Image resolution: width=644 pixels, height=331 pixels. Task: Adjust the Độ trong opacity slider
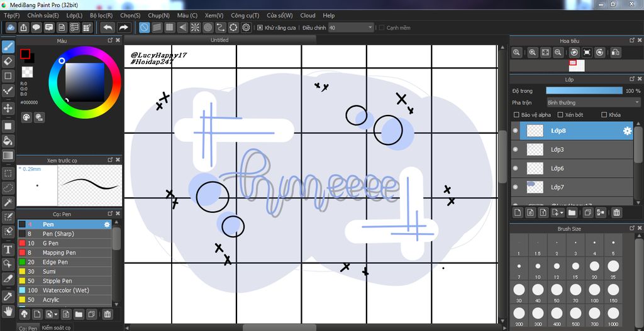(584, 90)
